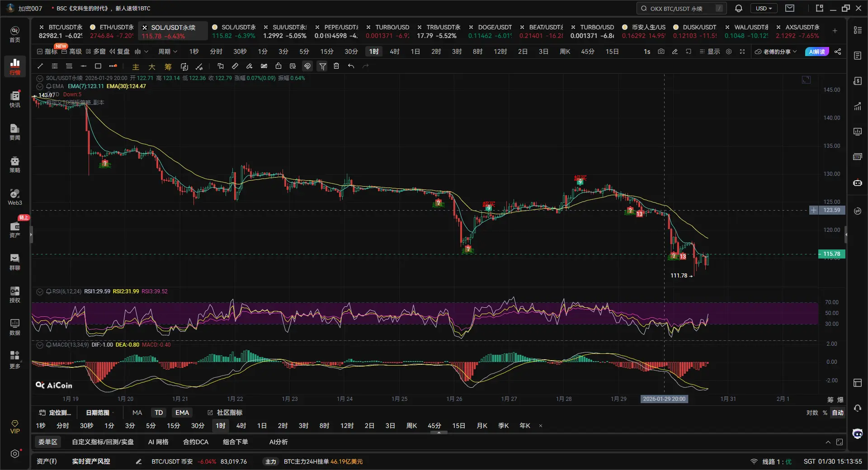Enter fullscreen chart mode icon
Viewport: 868px width, 470px height.
tap(742, 52)
